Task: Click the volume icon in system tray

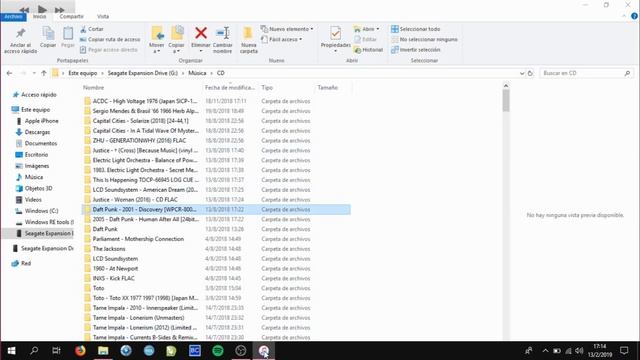Action: click(579, 351)
